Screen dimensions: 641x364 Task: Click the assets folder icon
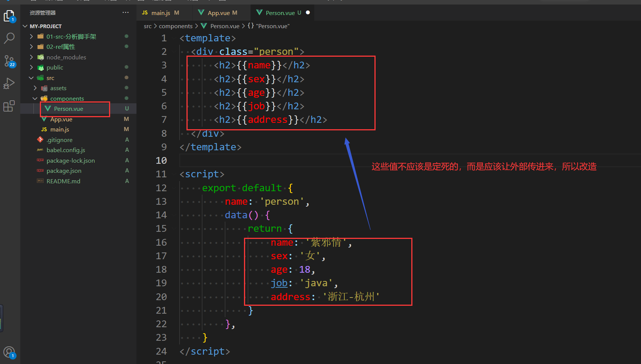(44, 88)
